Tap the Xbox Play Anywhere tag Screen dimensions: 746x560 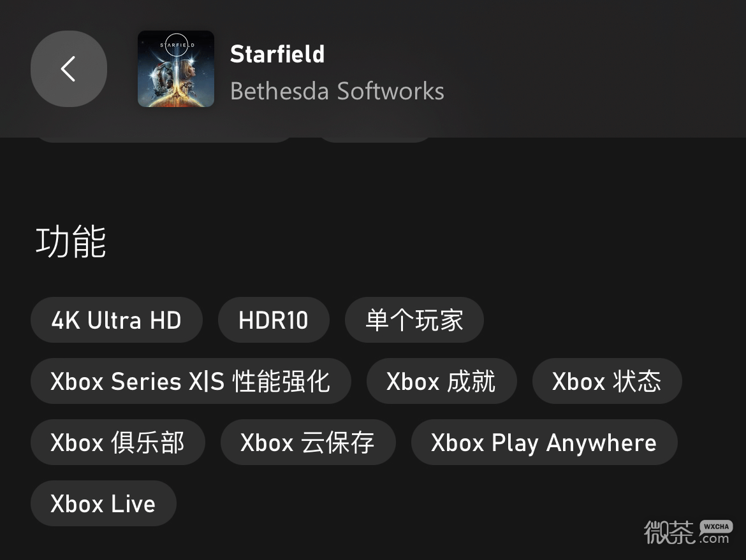544,442
